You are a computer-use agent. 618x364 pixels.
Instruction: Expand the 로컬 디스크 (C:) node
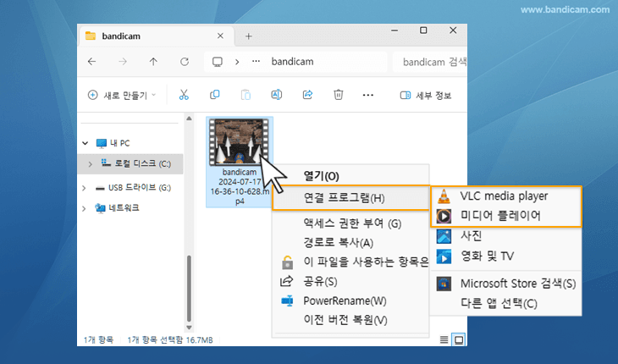(91, 164)
